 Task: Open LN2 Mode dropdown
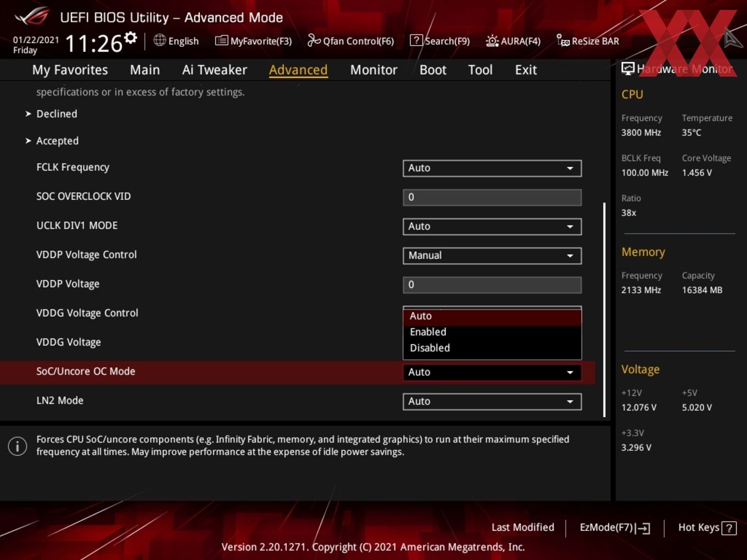492,401
